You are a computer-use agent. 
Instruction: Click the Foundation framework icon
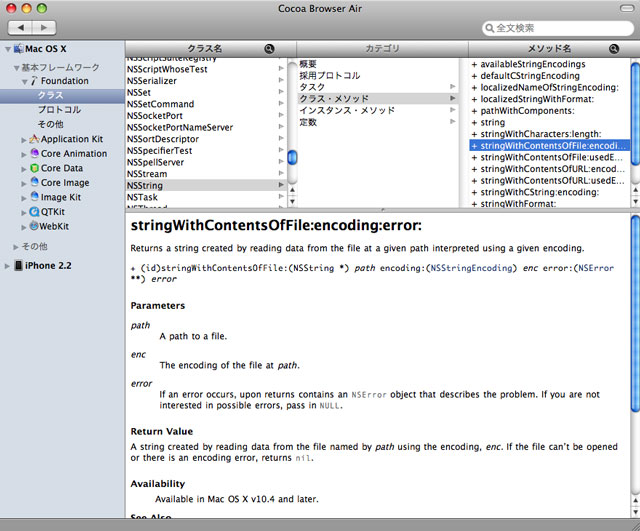(34, 81)
